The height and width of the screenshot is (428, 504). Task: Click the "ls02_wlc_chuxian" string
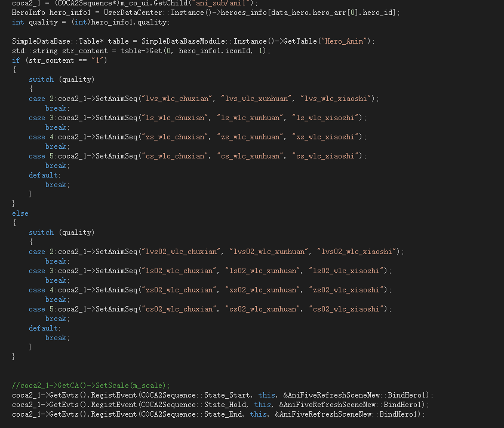coord(179,271)
